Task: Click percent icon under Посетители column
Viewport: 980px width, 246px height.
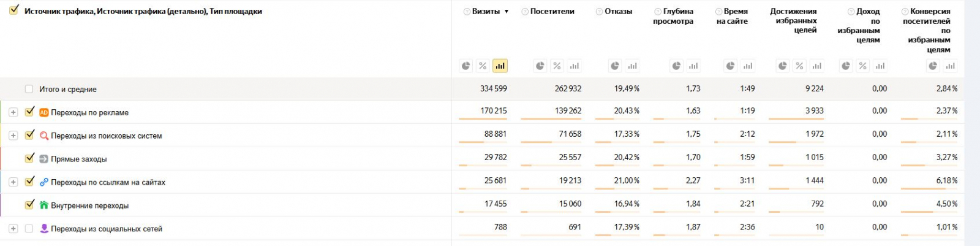Action: point(557,66)
